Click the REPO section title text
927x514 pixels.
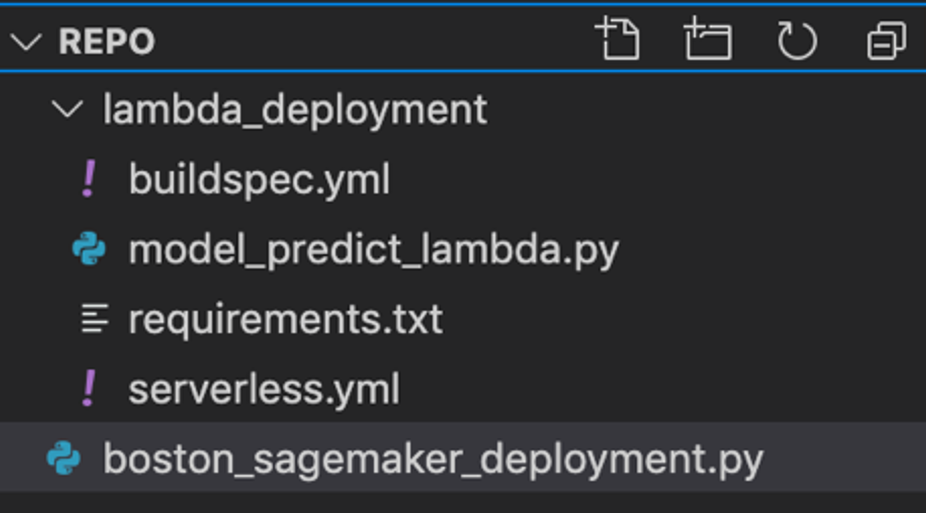pos(107,42)
